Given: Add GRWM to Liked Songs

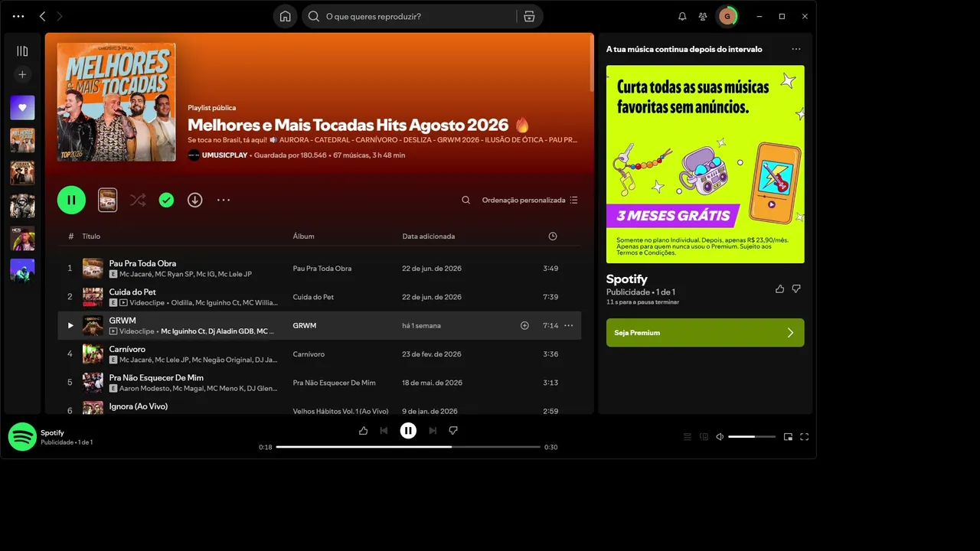Looking at the screenshot, I should (524, 325).
